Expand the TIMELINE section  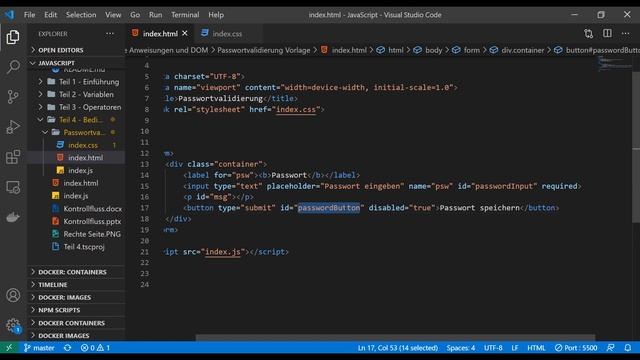pyautogui.click(x=76, y=284)
